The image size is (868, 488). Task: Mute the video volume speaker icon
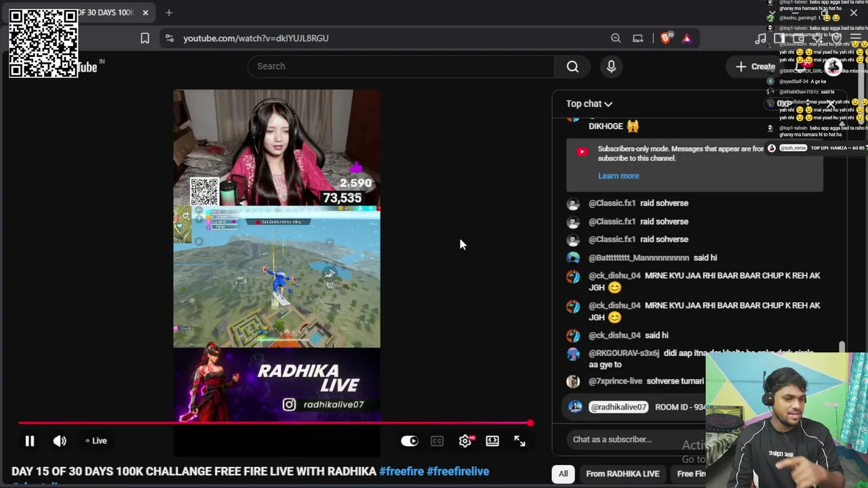click(60, 441)
